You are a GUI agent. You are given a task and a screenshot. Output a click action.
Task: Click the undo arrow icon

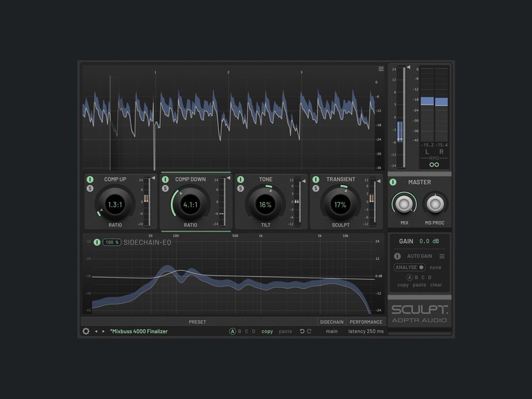pyautogui.click(x=302, y=331)
